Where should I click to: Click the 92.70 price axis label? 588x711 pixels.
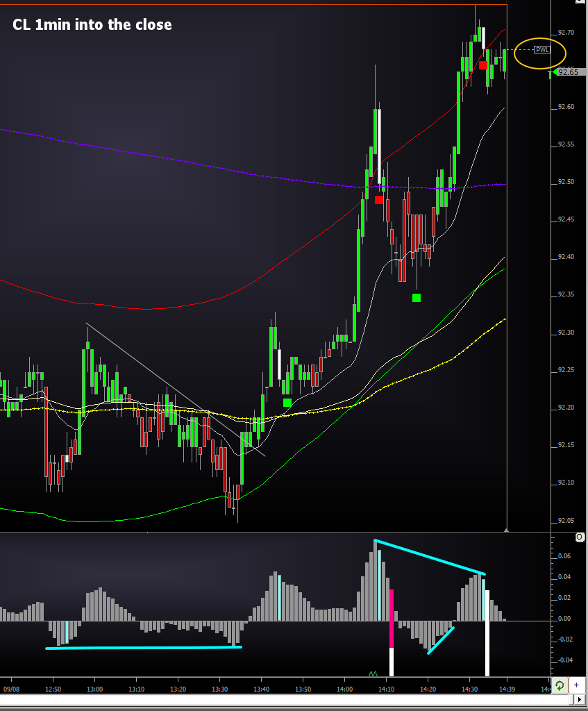coord(566,33)
